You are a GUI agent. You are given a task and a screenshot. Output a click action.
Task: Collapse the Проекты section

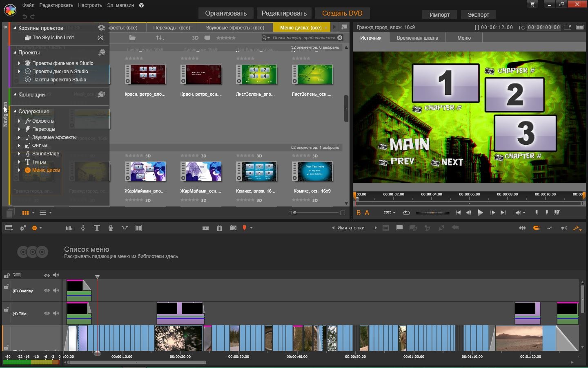tap(15, 52)
